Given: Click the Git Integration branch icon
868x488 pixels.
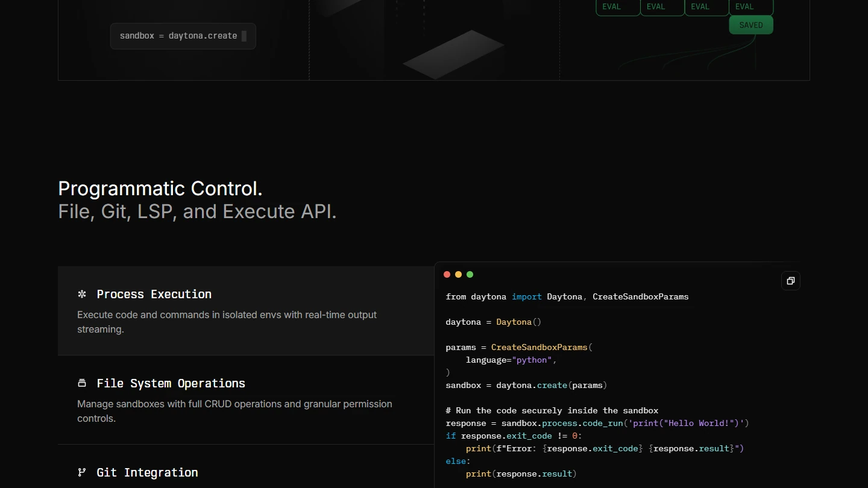Looking at the screenshot, I should tap(82, 472).
